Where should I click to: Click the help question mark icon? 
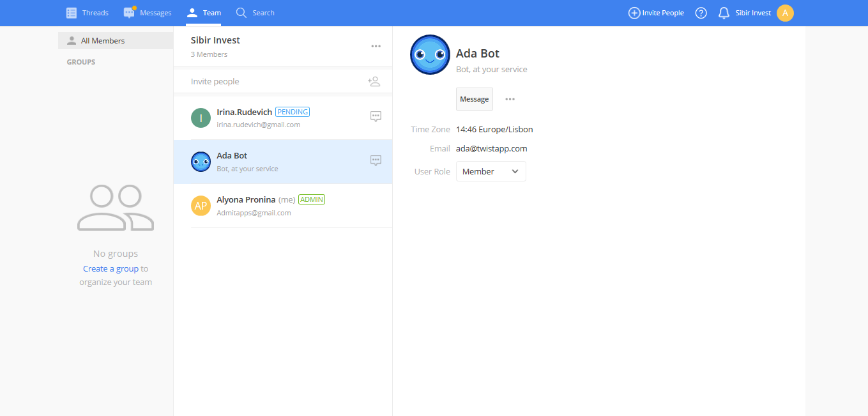[701, 13]
